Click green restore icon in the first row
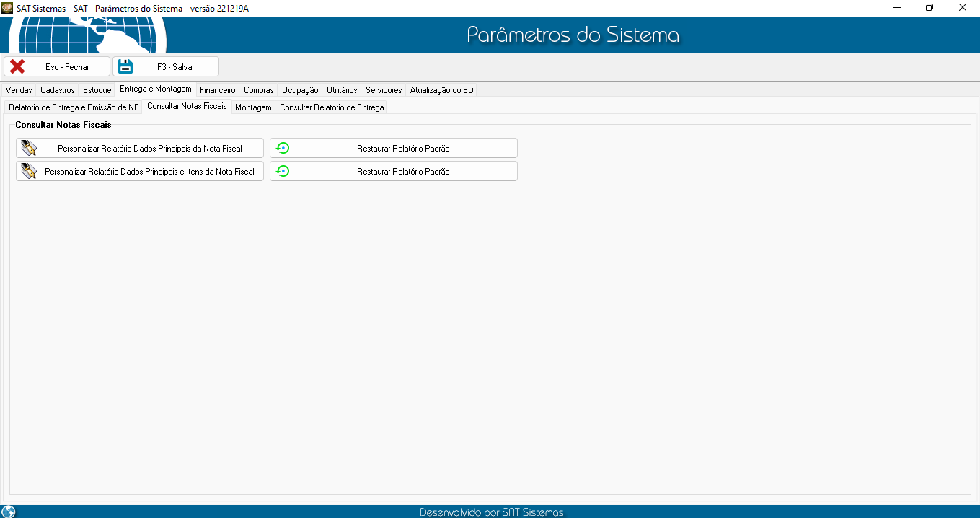The width and height of the screenshot is (980, 518). tap(283, 149)
